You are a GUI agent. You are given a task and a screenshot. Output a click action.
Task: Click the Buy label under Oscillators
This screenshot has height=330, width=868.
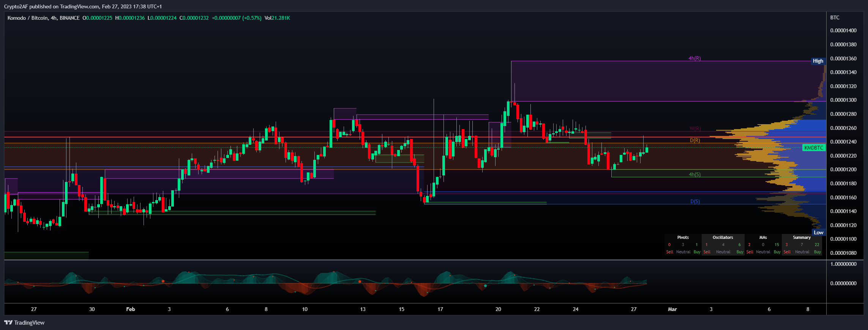tap(740, 252)
